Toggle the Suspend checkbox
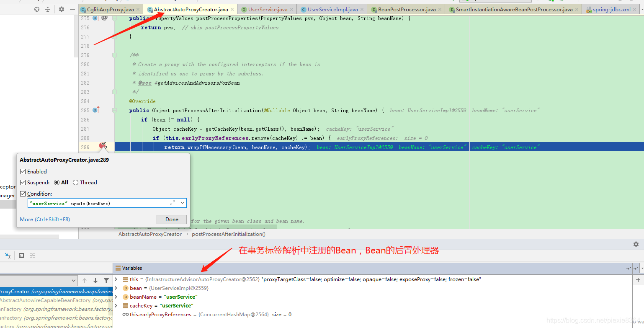This screenshot has height=328, width=644. tap(23, 183)
